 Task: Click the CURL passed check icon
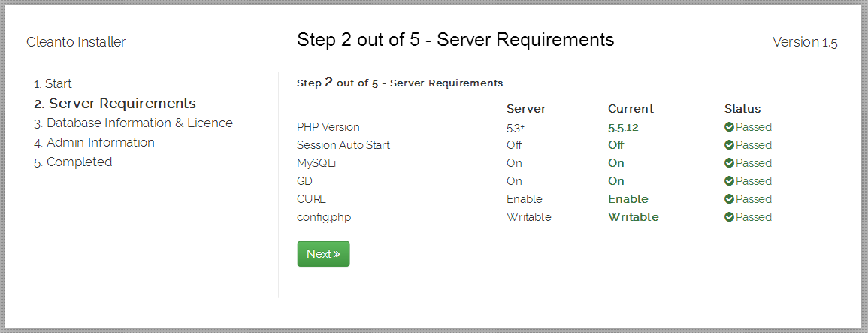click(729, 199)
